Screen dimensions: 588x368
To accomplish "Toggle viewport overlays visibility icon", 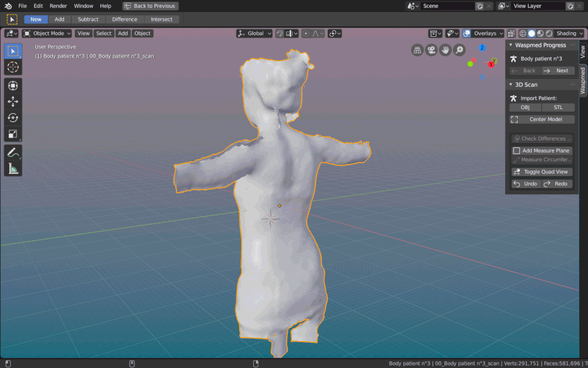I will tap(466, 33).
